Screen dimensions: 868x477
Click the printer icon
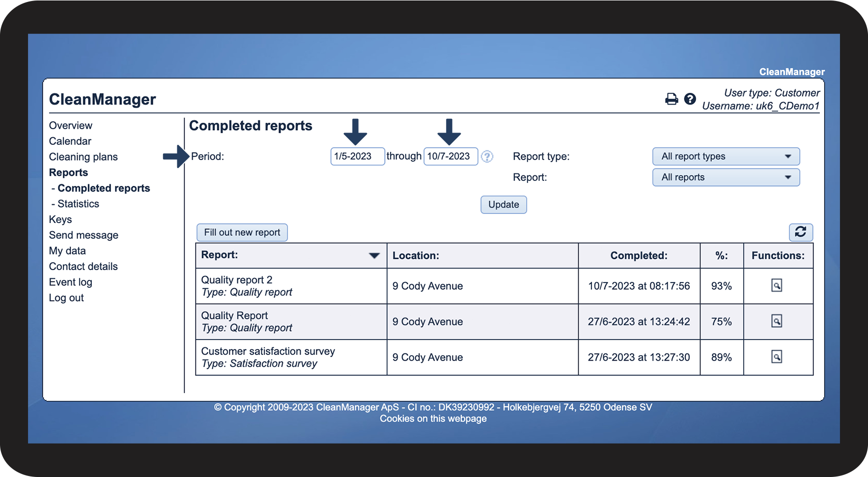click(671, 99)
